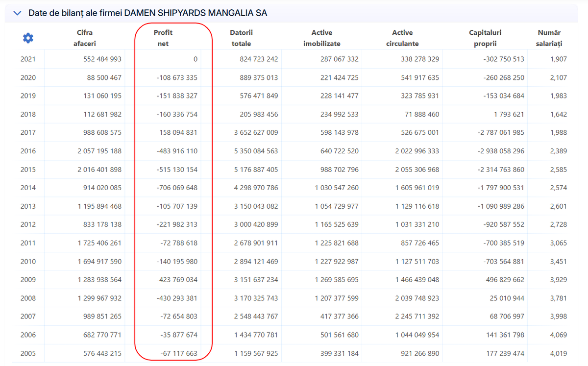588x366 pixels.
Task: Click turnover value 88 500 467
Action: (x=104, y=77)
